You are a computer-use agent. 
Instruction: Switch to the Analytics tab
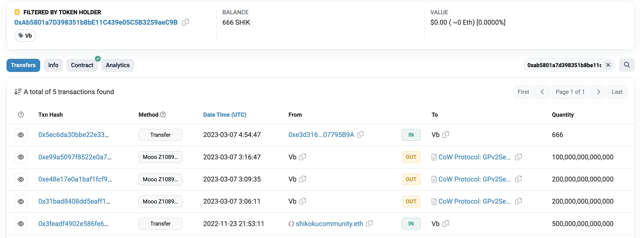(x=118, y=65)
